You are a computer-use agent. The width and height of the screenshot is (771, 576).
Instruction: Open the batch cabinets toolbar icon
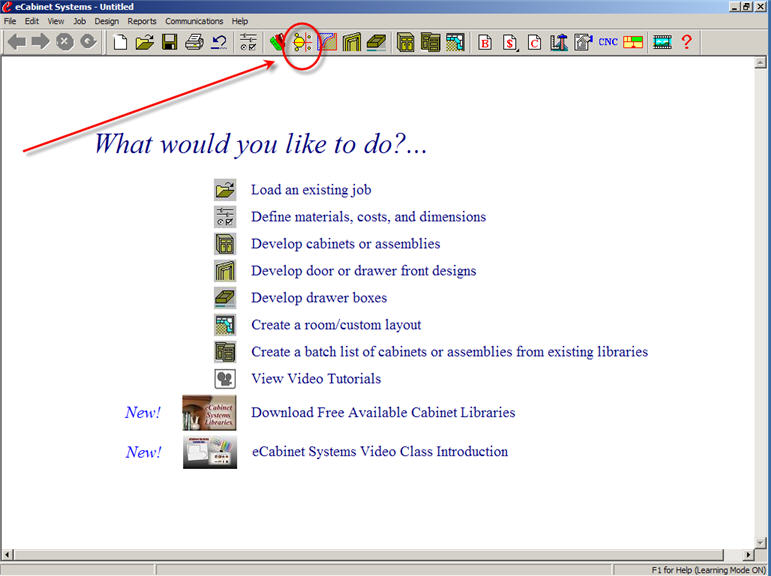point(430,42)
